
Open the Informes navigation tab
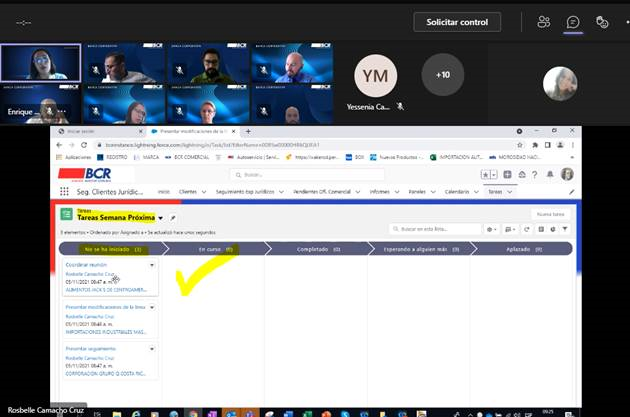[380, 192]
